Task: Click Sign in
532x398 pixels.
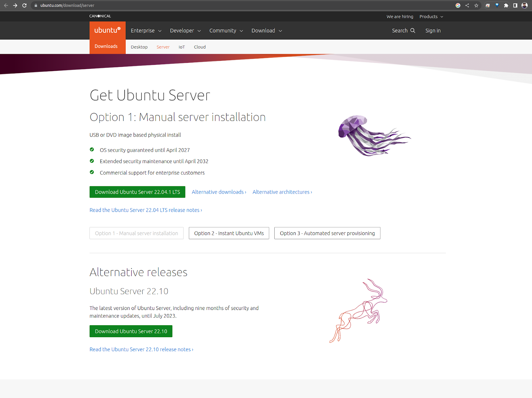Action: 433,31
